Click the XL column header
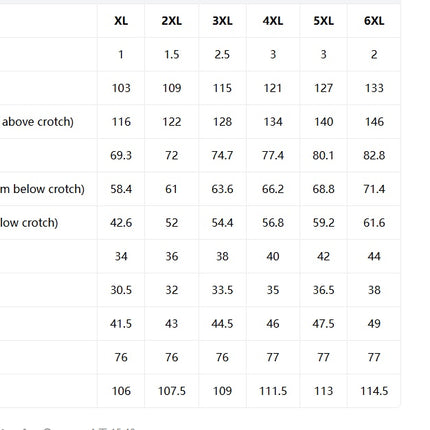The image size is (430, 430). coord(121,21)
